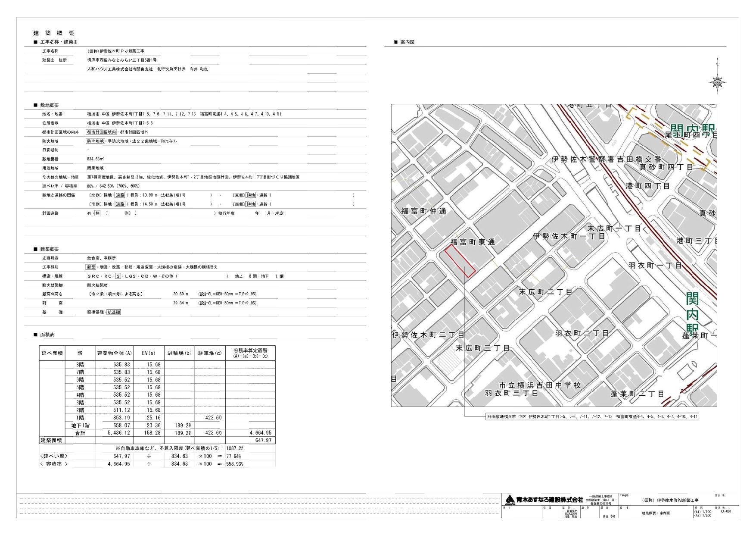Click the 主要用途 row label
756x535 pixels.
50,258
